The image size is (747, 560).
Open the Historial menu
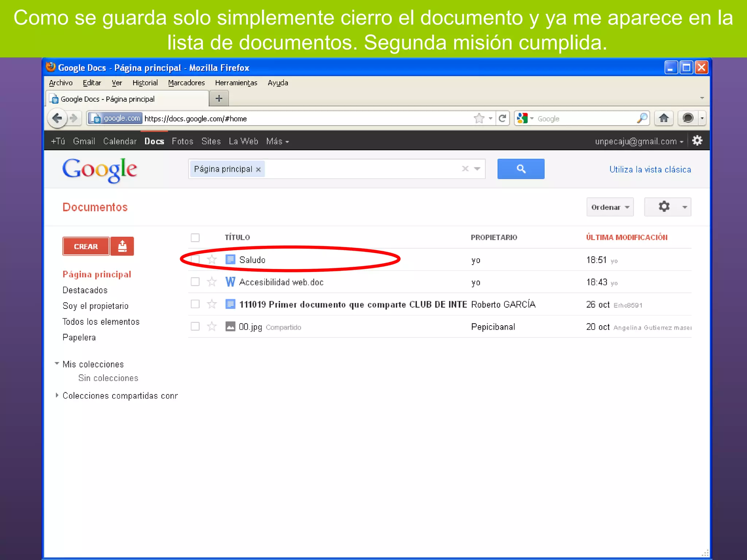pos(145,83)
